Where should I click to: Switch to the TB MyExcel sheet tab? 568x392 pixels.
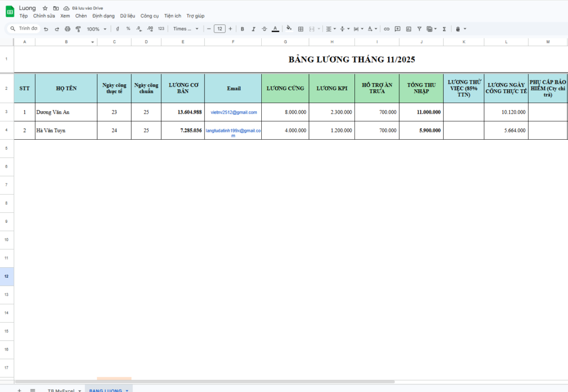[x=61, y=390]
